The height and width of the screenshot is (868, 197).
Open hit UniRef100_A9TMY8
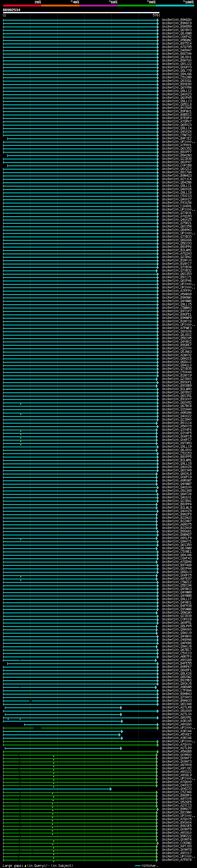[177, 765]
